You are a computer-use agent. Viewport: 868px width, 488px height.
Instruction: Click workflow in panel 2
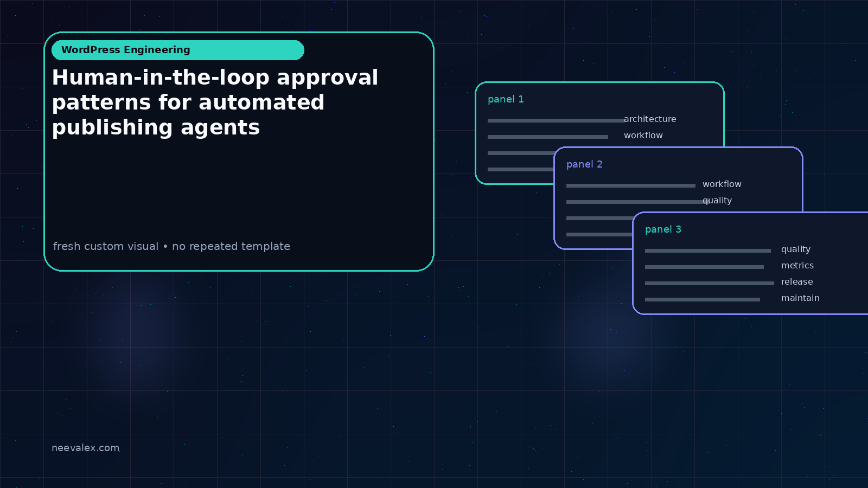click(x=722, y=184)
